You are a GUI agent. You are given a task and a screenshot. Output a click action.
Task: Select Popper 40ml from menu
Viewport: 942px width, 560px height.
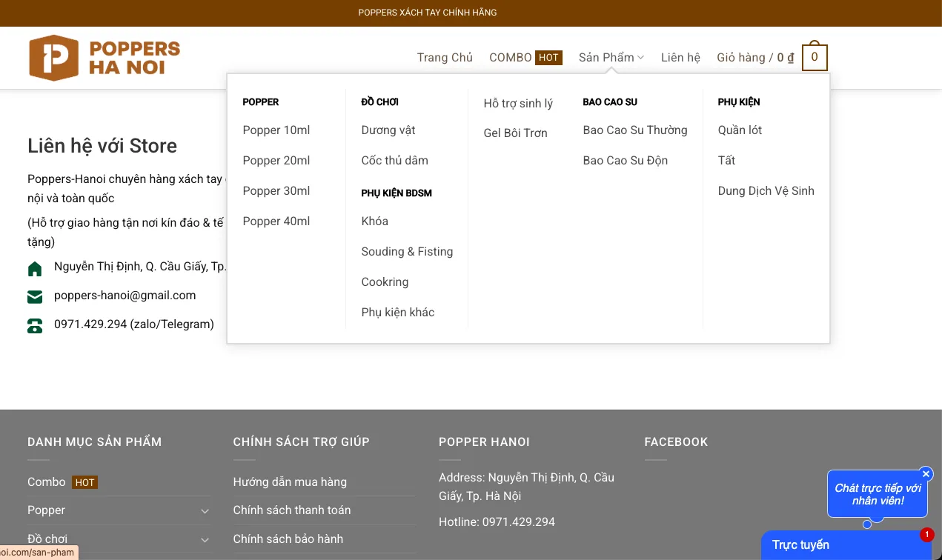(276, 221)
